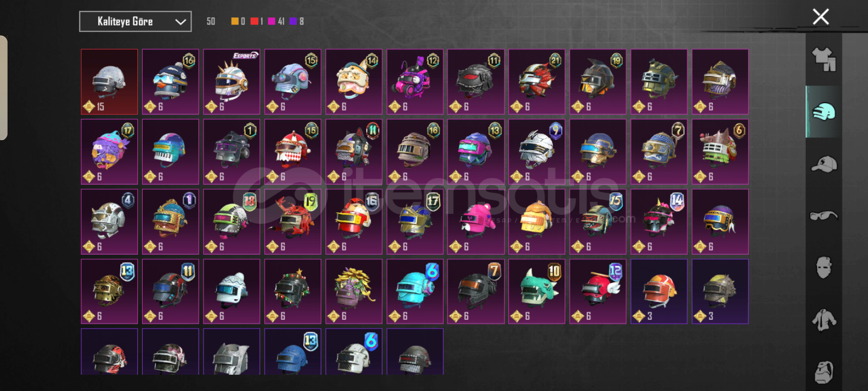Open the face mask category icon
868x391 pixels.
824,268
